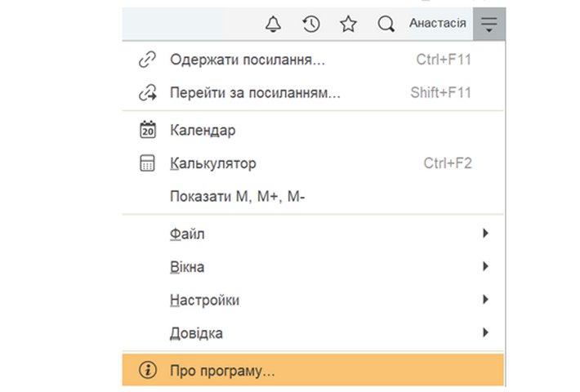Click the calendar icon in the menu

coord(148,130)
